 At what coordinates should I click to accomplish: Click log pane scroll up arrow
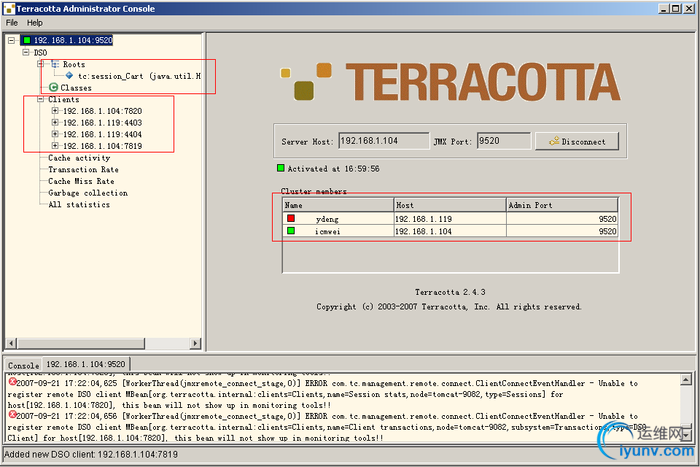pos(686,379)
